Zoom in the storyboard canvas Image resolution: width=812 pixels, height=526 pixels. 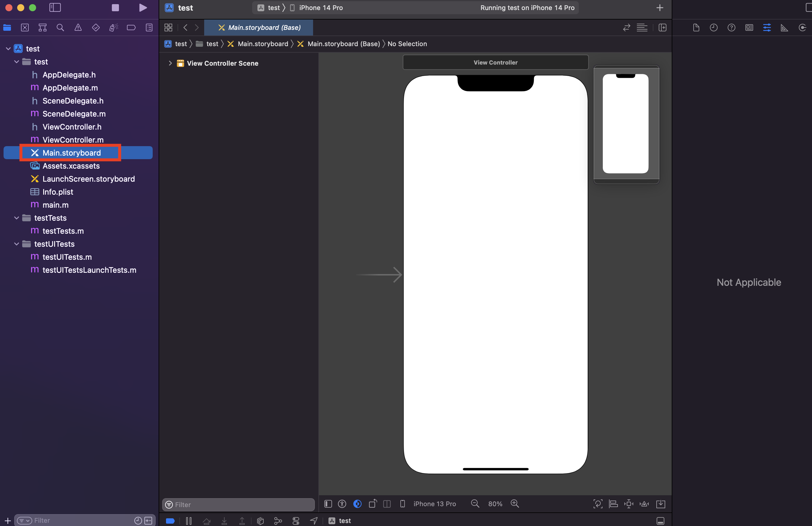[515, 504]
